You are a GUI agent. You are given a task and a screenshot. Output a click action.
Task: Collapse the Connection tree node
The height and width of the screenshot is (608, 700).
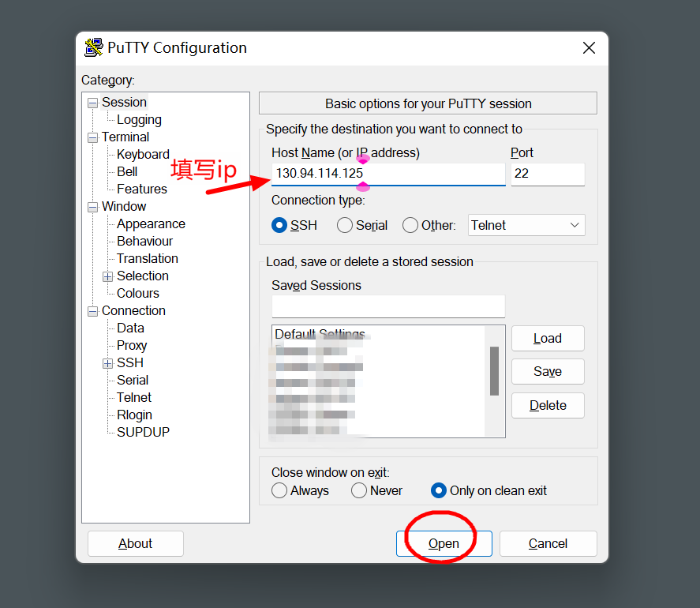pos(93,311)
